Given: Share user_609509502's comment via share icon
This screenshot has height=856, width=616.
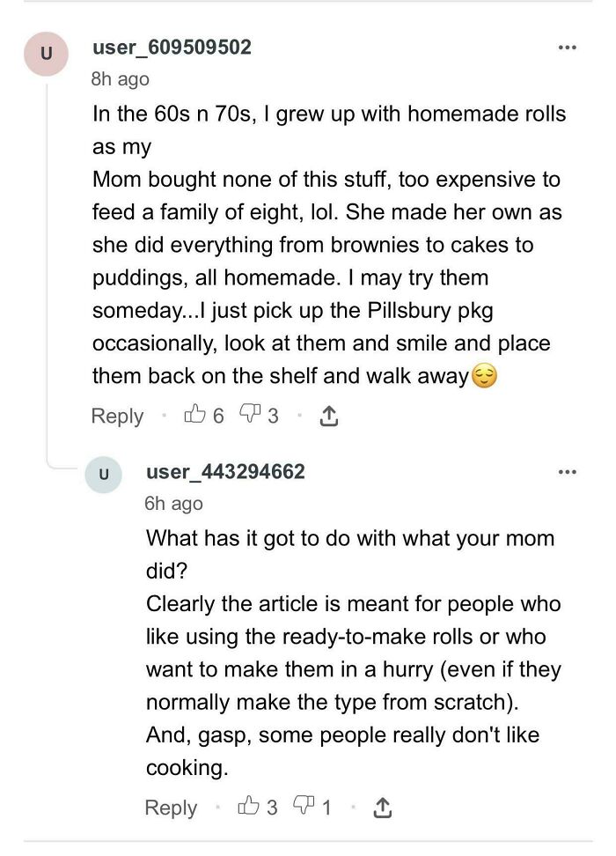Looking at the screenshot, I should click(329, 415).
